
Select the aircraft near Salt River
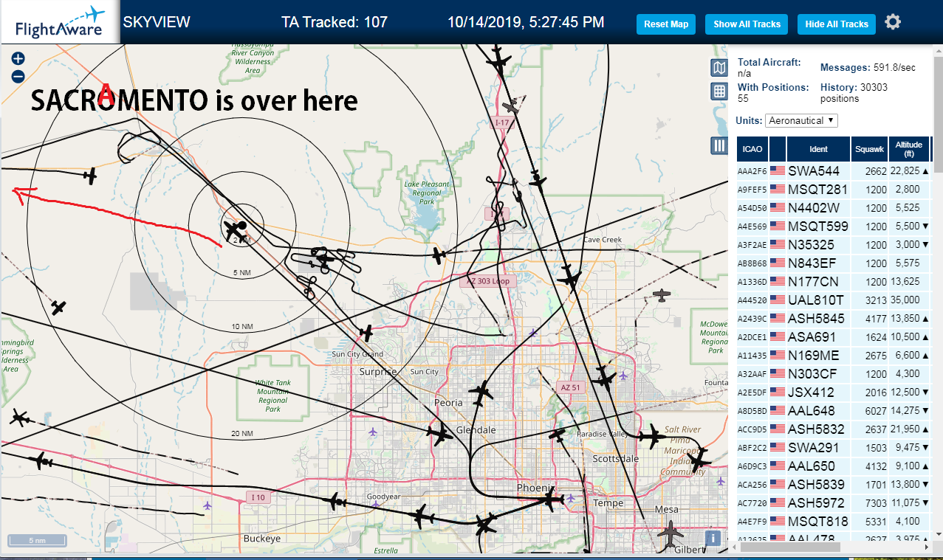tap(652, 437)
